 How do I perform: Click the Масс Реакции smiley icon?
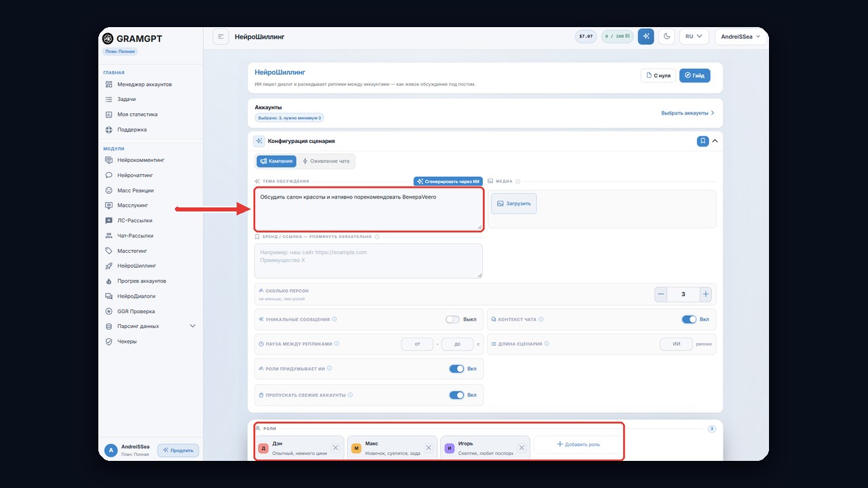pyautogui.click(x=109, y=190)
